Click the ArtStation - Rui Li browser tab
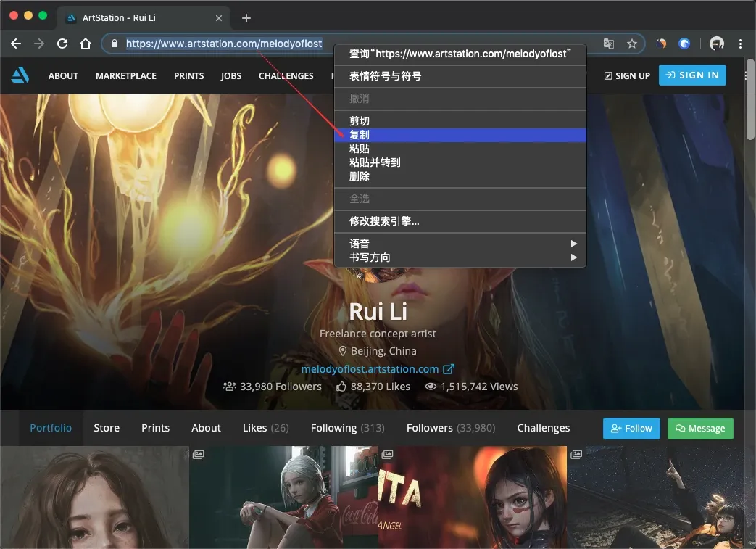756x549 pixels. 144,18
